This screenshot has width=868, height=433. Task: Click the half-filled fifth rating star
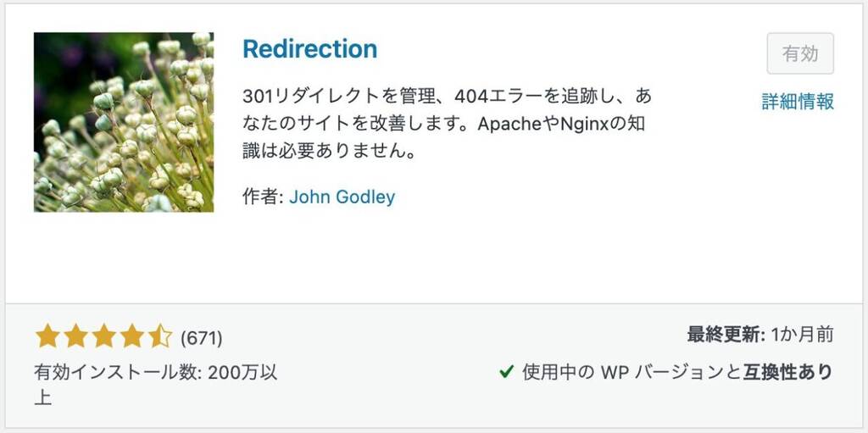tap(160, 337)
